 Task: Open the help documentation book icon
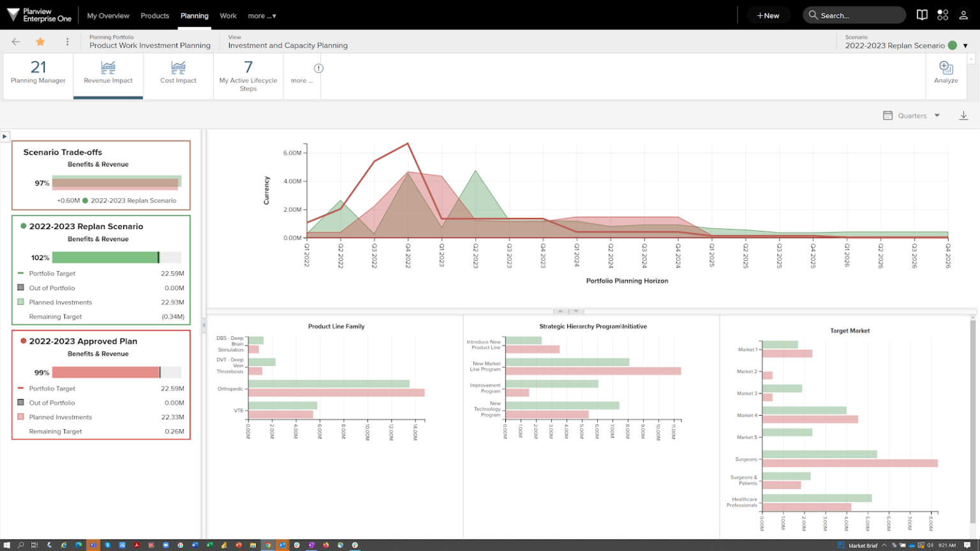921,14
